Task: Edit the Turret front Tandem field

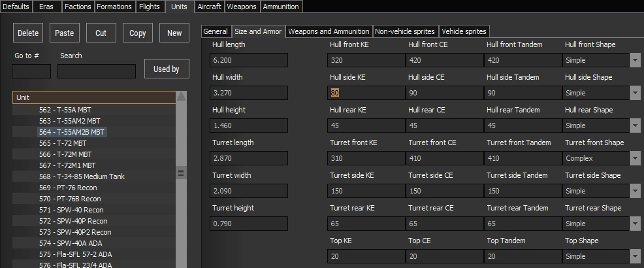Action: (x=523, y=158)
